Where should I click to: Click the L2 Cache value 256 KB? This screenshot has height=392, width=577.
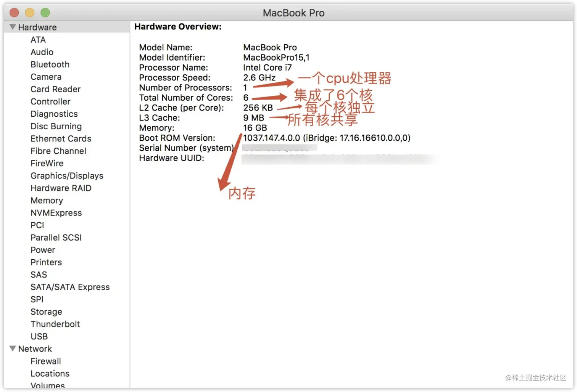point(258,108)
